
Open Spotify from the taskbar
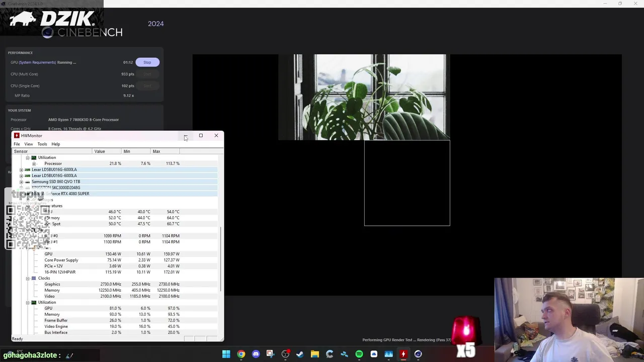359,354
